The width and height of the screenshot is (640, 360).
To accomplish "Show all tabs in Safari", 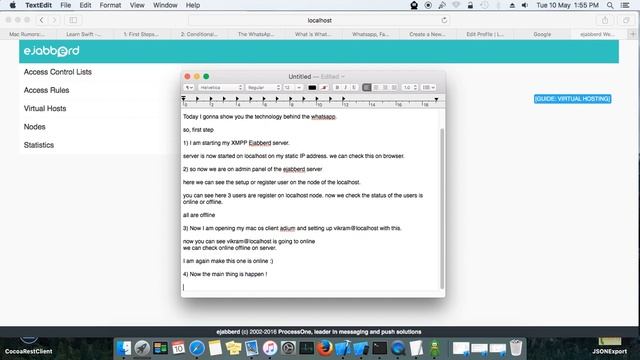I will [626, 20].
